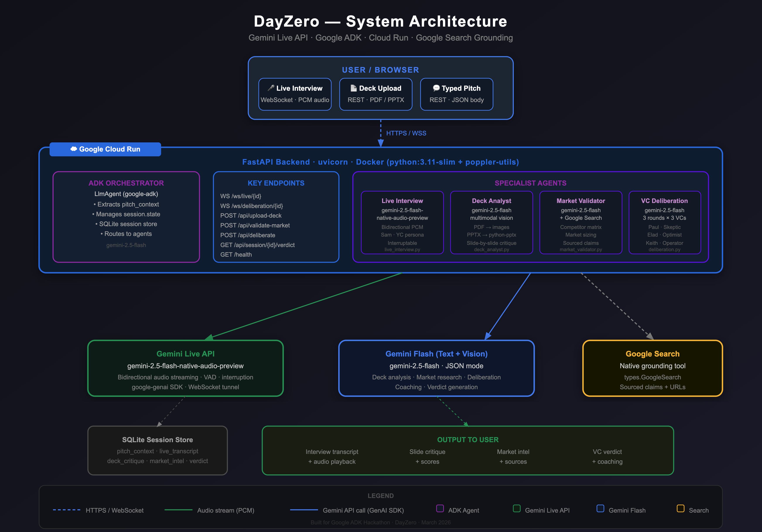Image resolution: width=762 pixels, height=532 pixels.
Task: Click the purple ADK Agent legend square
Action: click(440, 508)
